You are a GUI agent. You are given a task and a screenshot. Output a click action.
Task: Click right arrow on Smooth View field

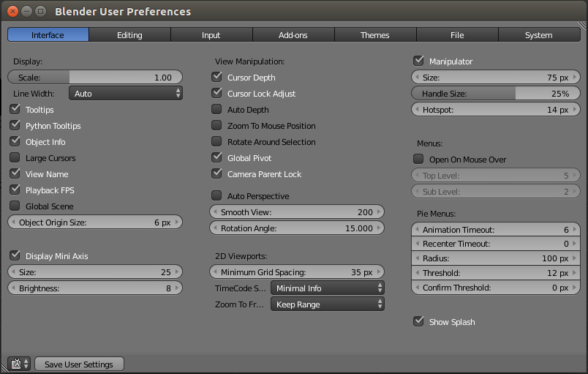(378, 212)
